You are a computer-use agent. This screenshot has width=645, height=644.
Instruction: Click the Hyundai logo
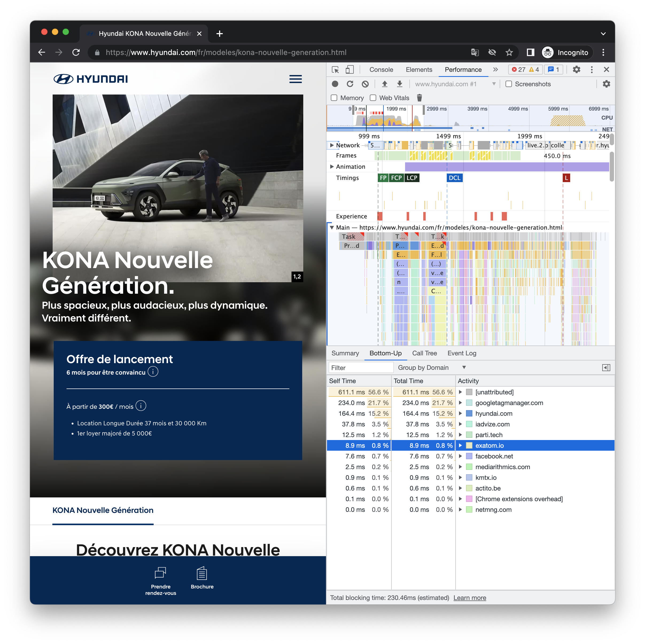91,79
